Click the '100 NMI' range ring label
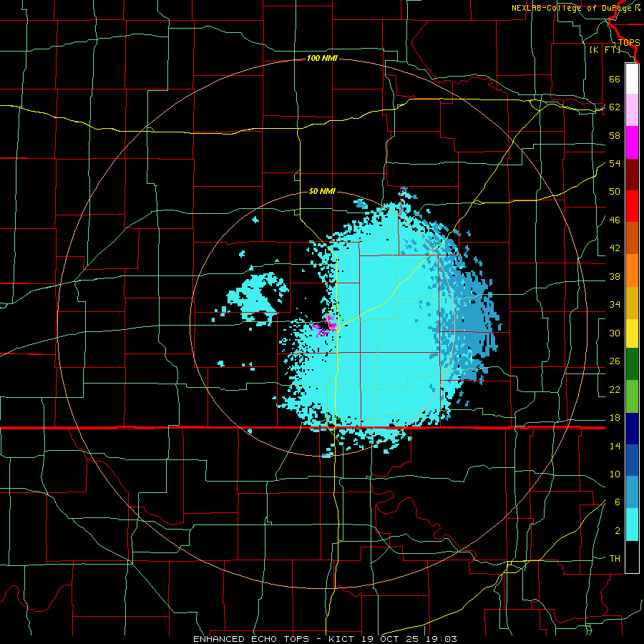Viewport: 644px width, 644px height. (322, 59)
